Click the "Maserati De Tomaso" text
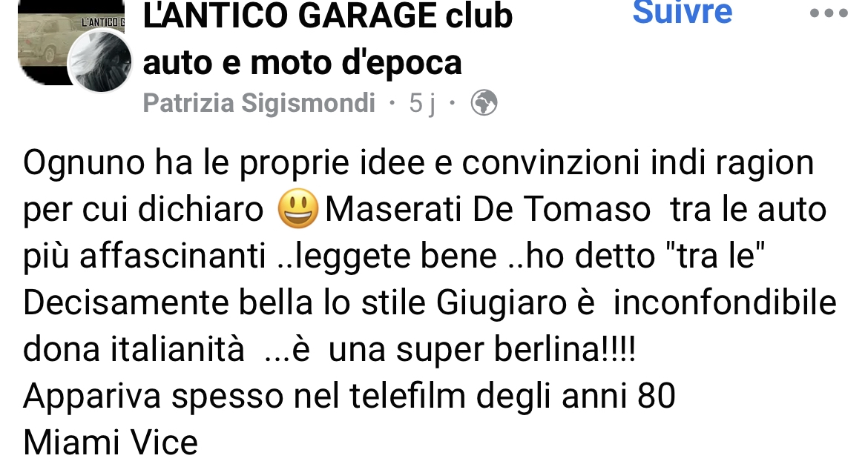 [x=487, y=210]
